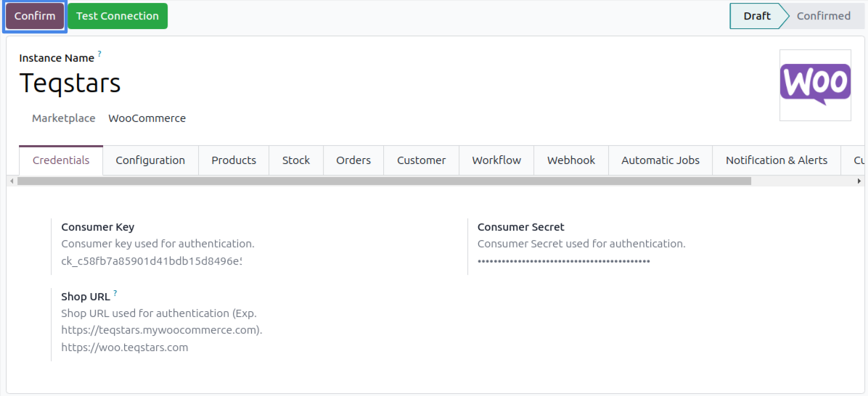Viewport: 868px width, 396px height.
Task: Click the https://teqstars.mywoocommerce.com example text
Action: 160,330
